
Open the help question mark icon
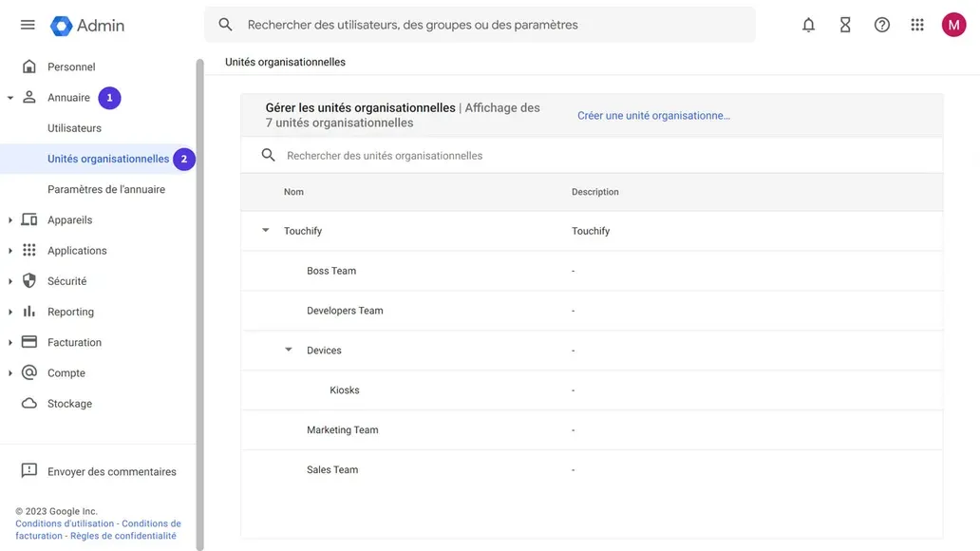[881, 24]
